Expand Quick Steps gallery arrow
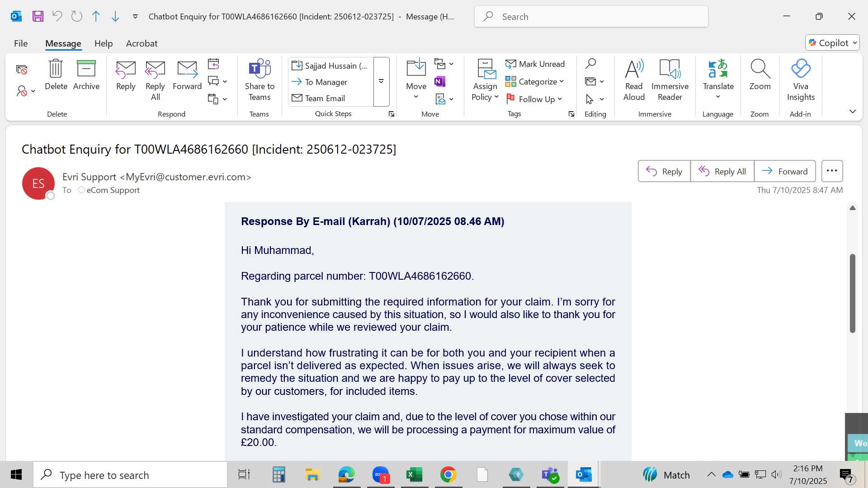This screenshot has width=868, height=488. pos(381,82)
